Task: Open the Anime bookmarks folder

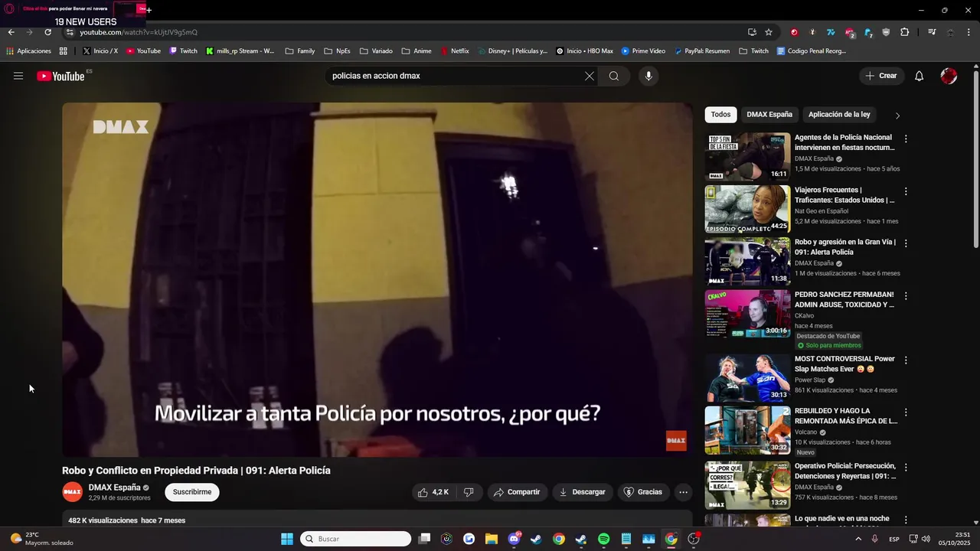Action: pyautogui.click(x=416, y=51)
